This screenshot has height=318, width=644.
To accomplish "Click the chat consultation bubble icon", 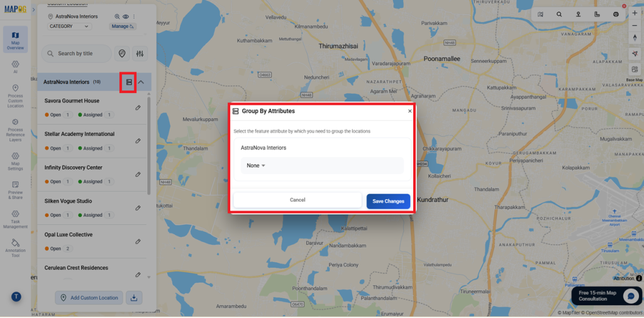I will point(630,295).
